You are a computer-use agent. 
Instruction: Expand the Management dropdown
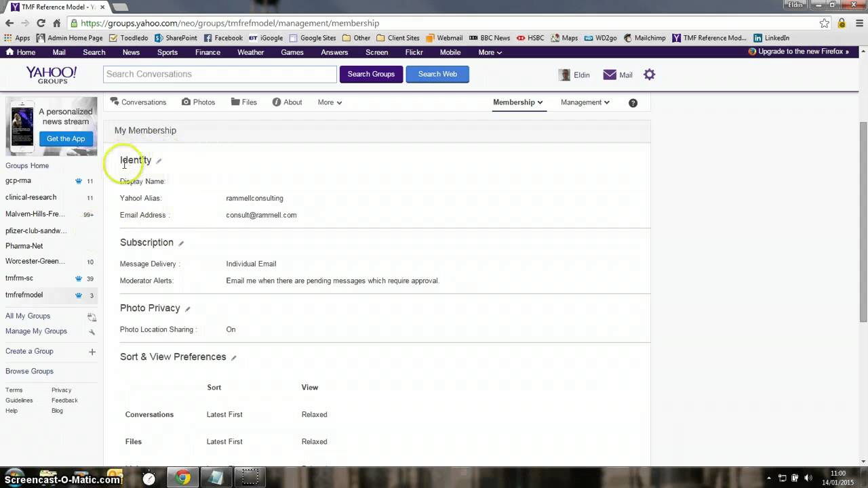(x=585, y=102)
